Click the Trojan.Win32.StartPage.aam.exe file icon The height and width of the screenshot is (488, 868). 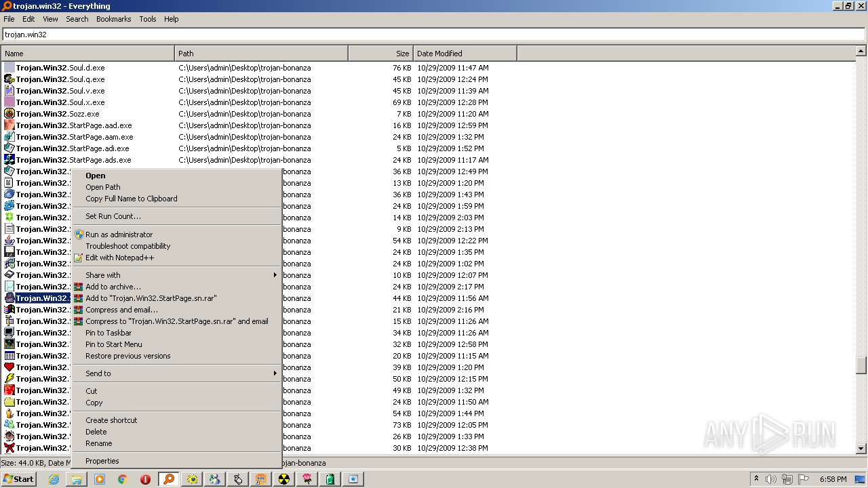pos(9,137)
